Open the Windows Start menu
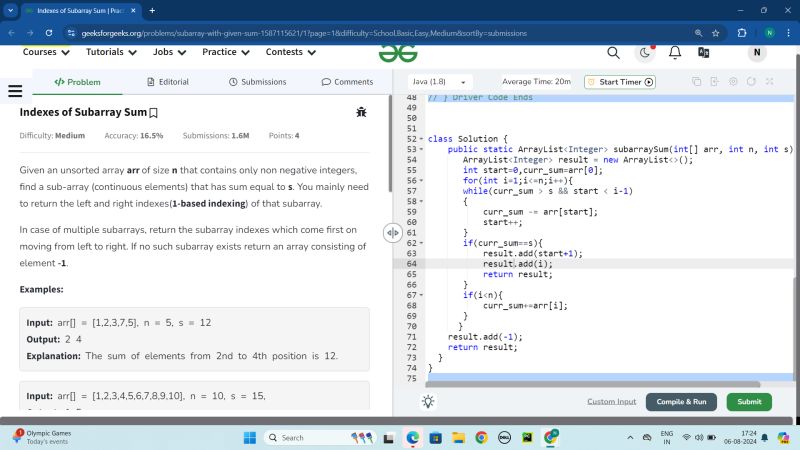This screenshot has height=450, width=800. (249, 438)
